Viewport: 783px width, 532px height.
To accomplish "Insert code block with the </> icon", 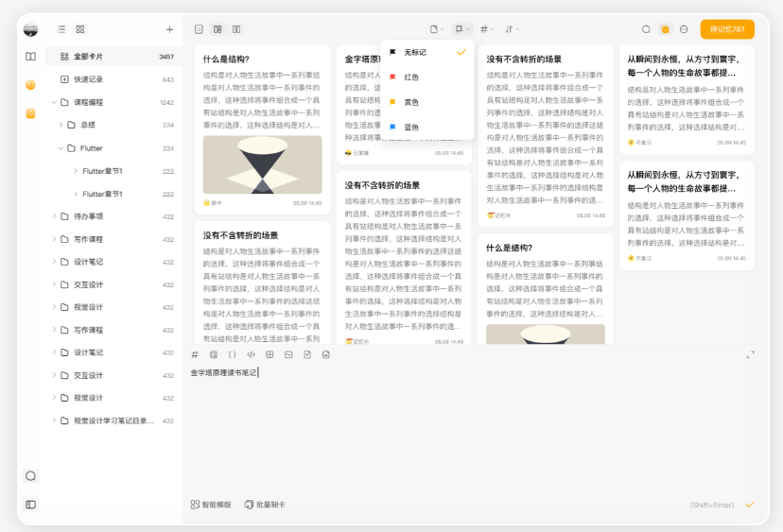I will click(251, 355).
